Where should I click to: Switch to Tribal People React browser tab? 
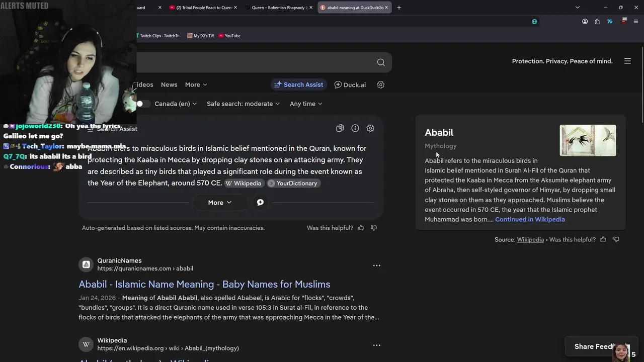pos(203,8)
